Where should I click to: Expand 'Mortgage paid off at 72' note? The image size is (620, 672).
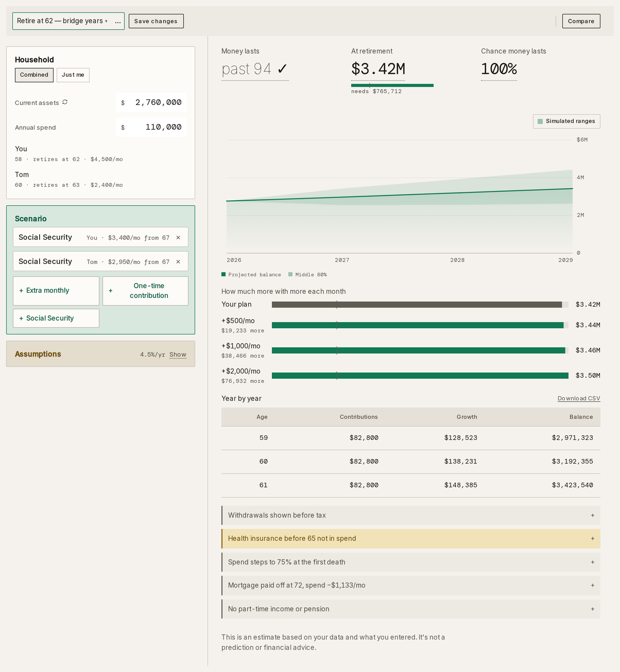click(x=411, y=586)
